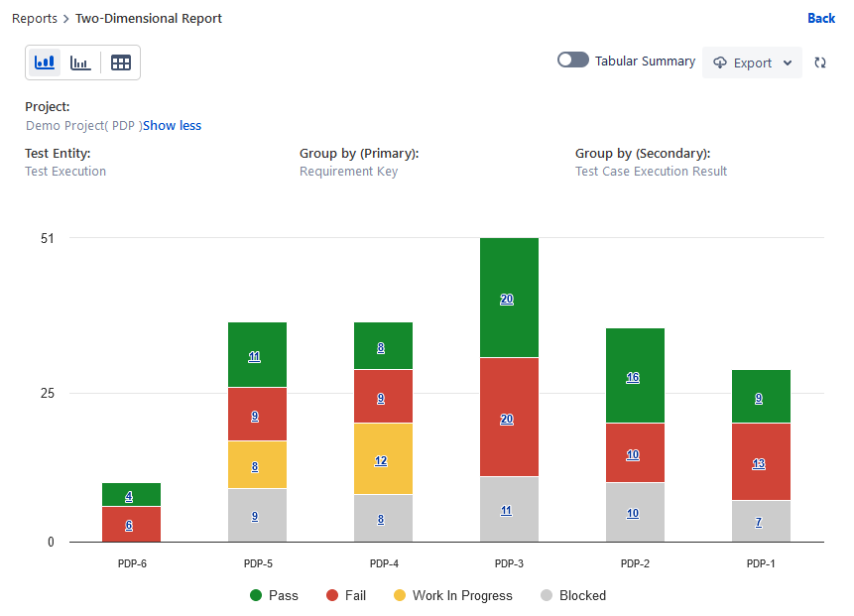Switch to the table grid view icon
This screenshot has height=616, width=854.
121,62
